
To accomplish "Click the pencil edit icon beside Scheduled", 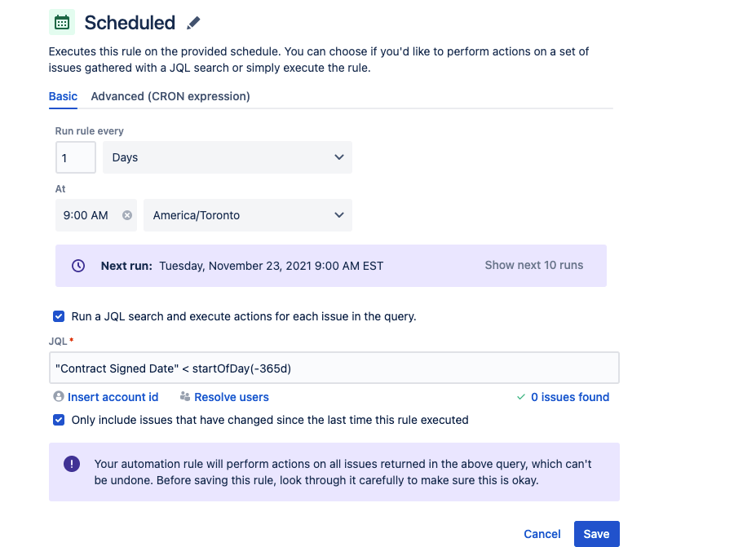I will point(193,23).
